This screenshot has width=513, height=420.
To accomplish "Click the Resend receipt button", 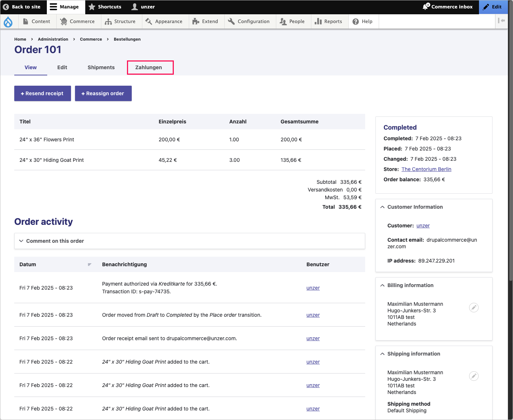I will coord(42,93).
